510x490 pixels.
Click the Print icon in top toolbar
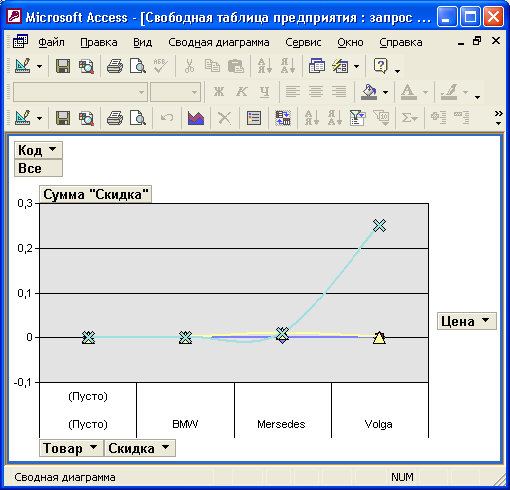click(115, 66)
